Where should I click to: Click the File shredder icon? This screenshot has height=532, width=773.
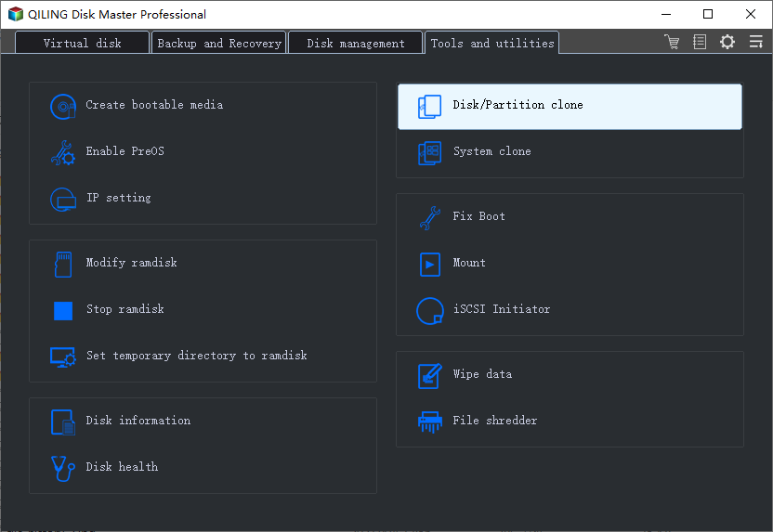pos(430,422)
